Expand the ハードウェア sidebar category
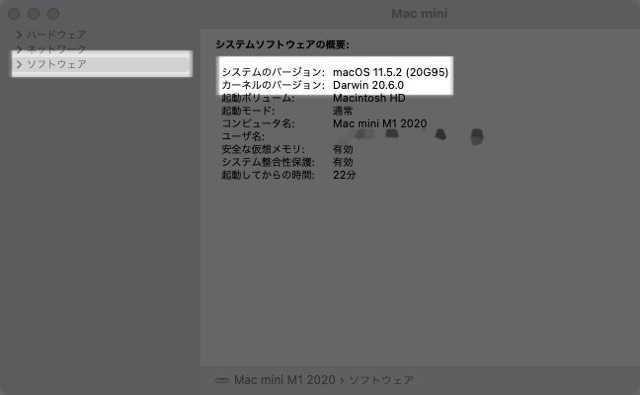 [19, 35]
